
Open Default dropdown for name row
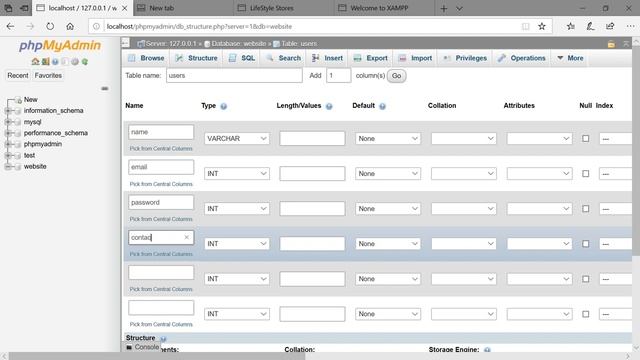tap(388, 138)
